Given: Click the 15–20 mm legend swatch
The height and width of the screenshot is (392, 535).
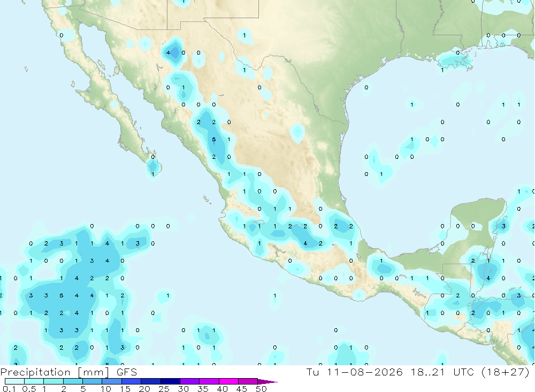Looking at the screenshot, I should tap(132, 381).
